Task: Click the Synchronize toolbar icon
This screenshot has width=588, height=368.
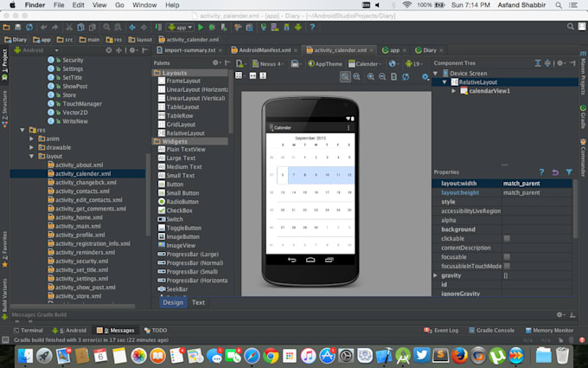Action: point(29,27)
